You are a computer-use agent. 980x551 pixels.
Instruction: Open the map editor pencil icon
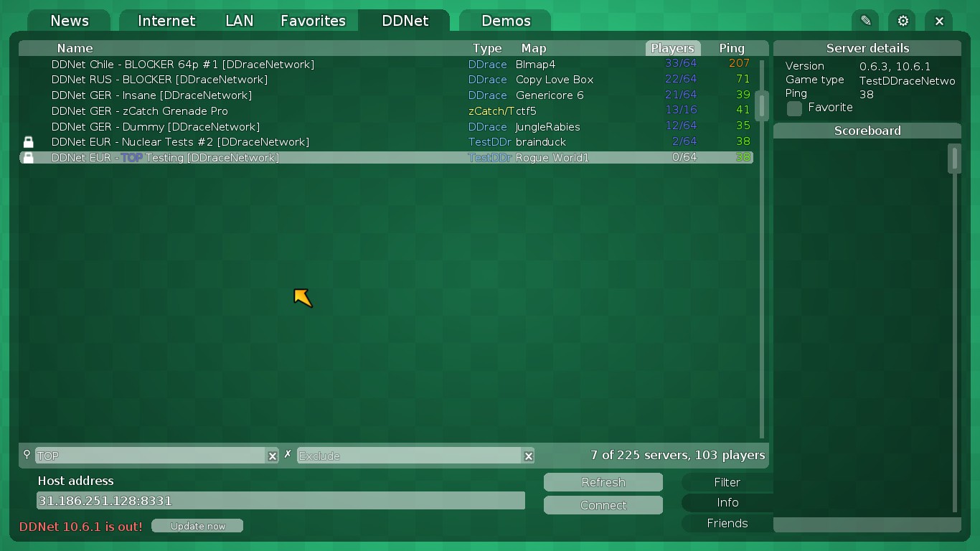point(866,21)
